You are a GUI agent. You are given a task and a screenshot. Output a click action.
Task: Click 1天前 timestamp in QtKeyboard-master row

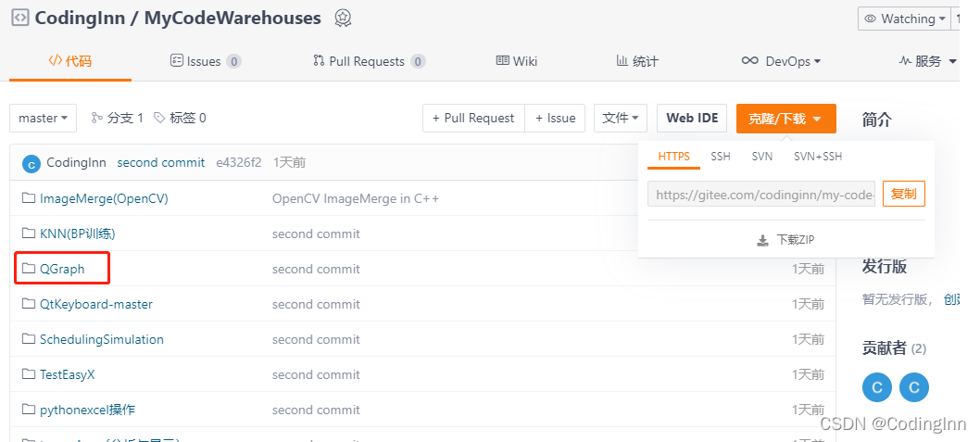[x=808, y=304]
